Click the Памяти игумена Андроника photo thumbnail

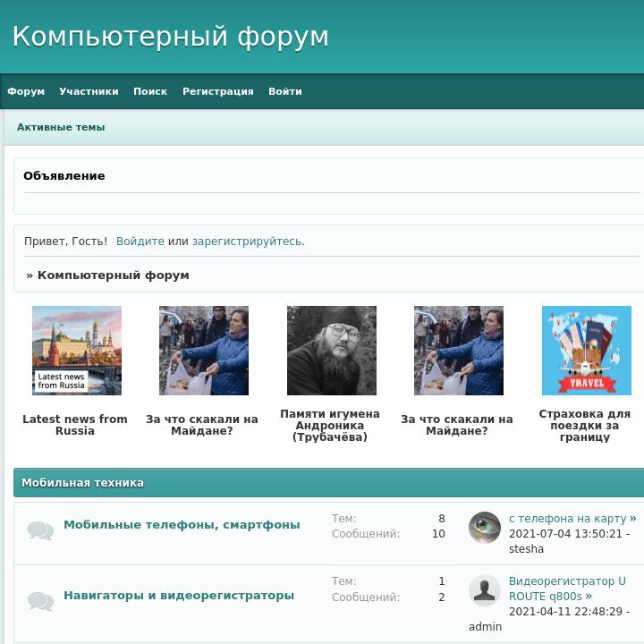click(x=332, y=351)
